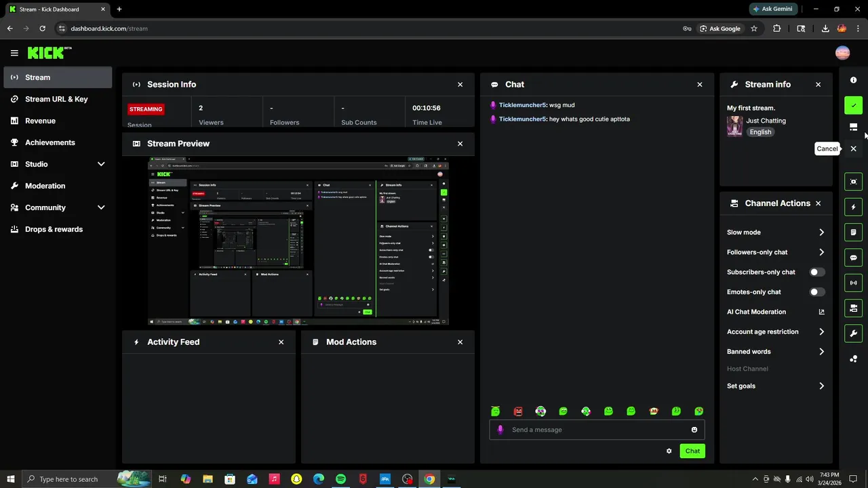The width and height of the screenshot is (868, 488).
Task: Click the English language tag
Action: [760, 132]
